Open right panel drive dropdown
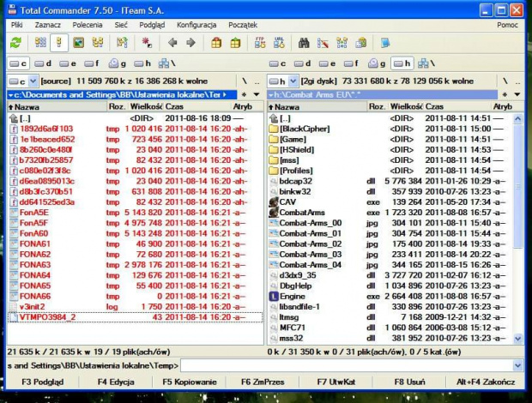The width and height of the screenshot is (532, 403). pyautogui.click(x=293, y=81)
